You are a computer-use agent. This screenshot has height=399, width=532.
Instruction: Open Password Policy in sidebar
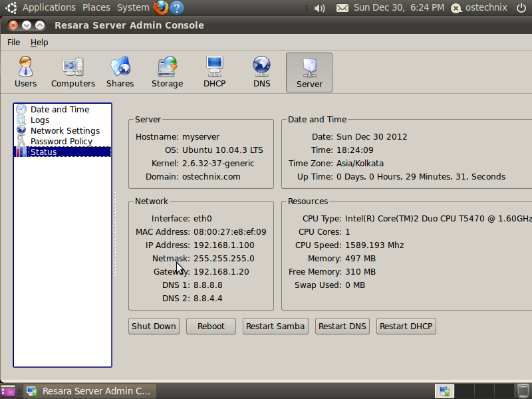point(61,142)
